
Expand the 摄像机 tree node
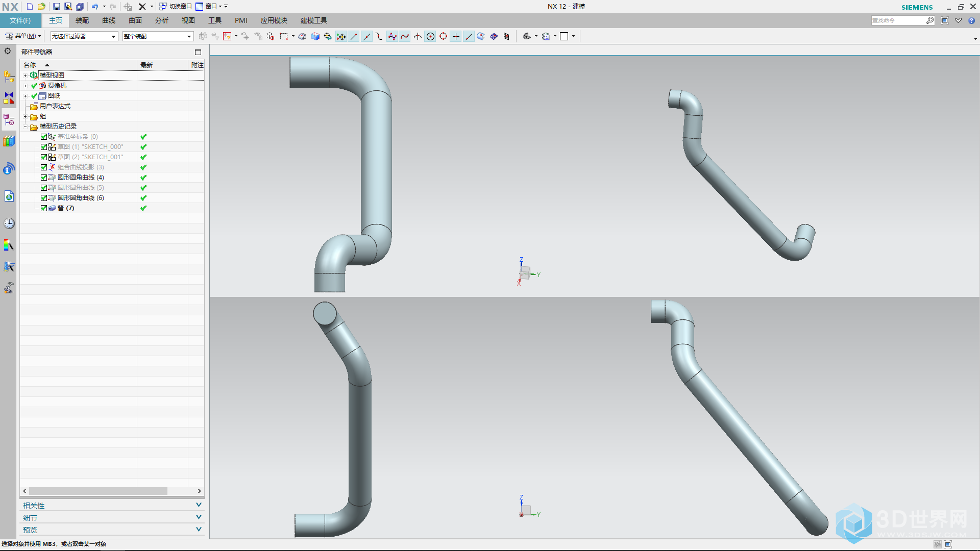(x=25, y=86)
